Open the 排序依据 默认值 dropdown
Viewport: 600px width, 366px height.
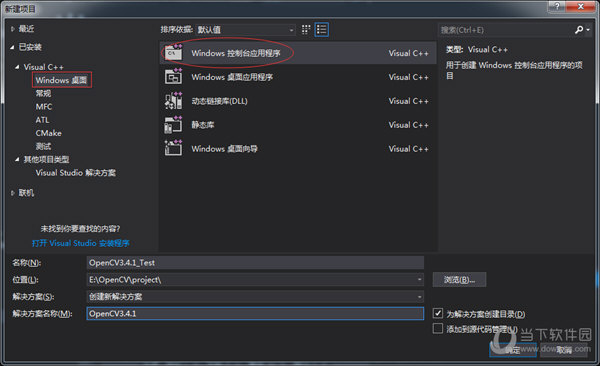point(245,30)
